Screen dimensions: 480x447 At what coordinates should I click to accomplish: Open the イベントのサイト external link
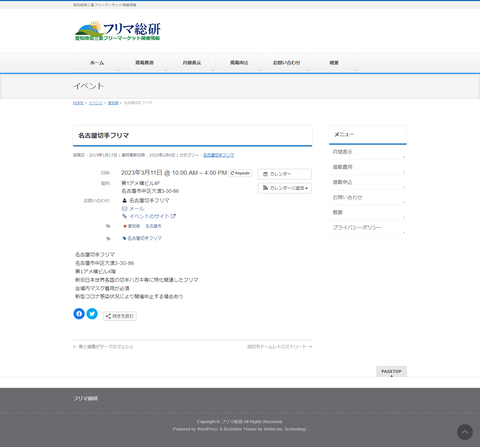click(149, 216)
